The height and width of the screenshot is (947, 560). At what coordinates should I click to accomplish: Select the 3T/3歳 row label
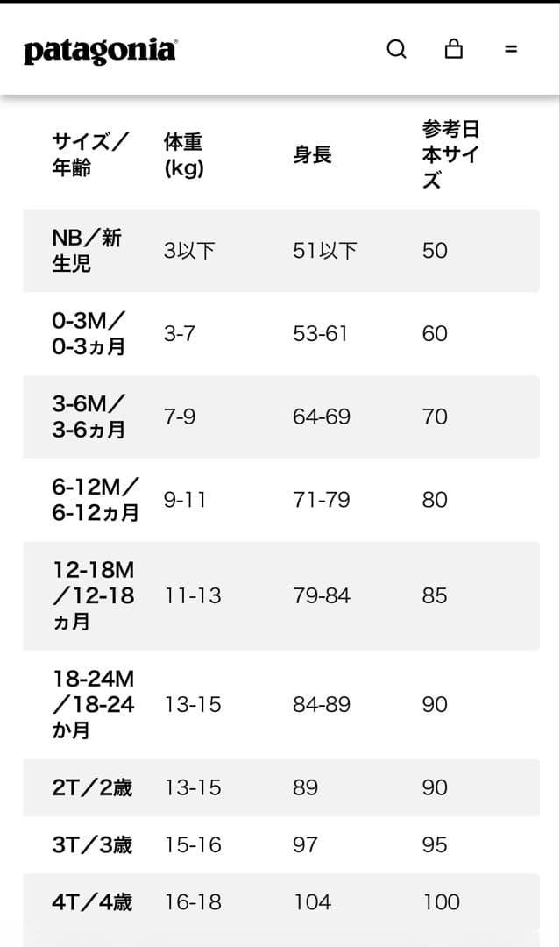92,844
